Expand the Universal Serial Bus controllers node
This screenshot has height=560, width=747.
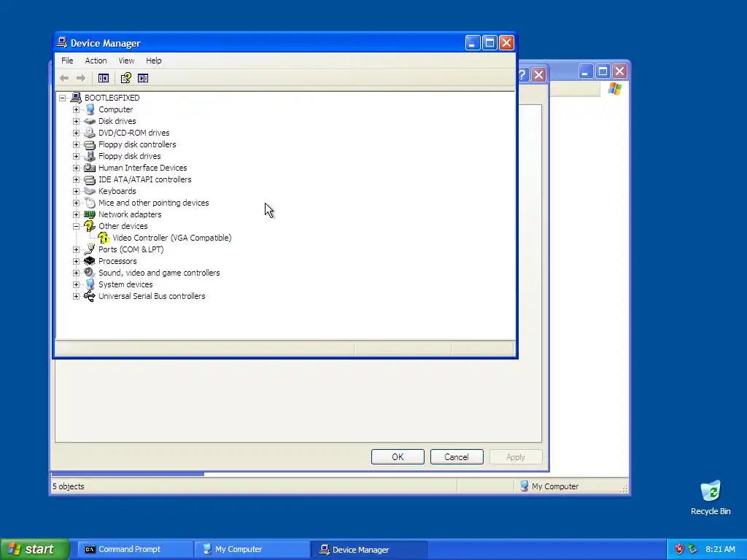(76, 296)
